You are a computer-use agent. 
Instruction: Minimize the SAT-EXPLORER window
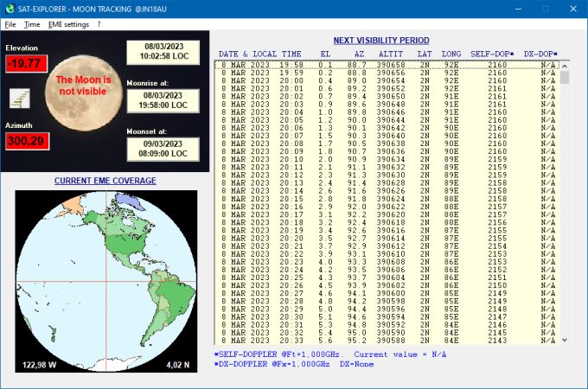[x=518, y=9]
